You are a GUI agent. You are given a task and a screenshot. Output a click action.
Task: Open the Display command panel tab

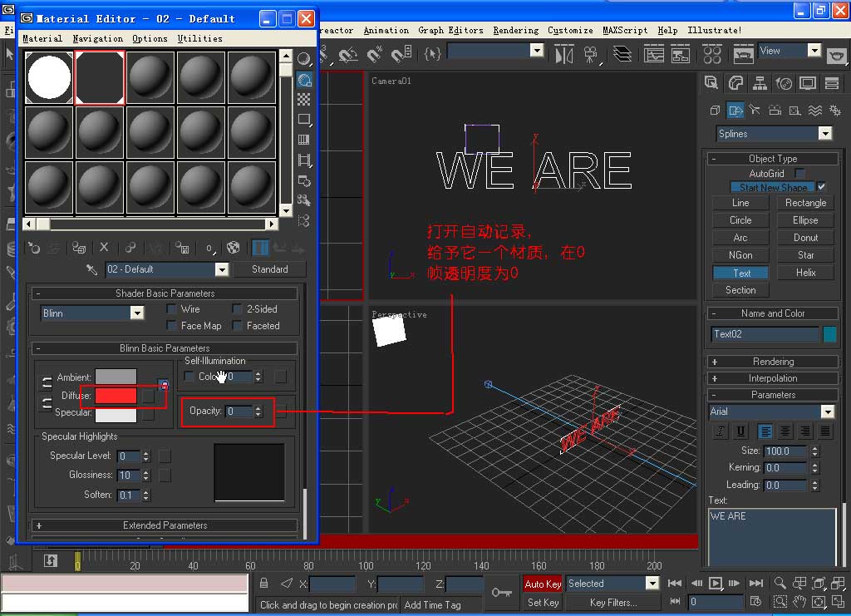pos(808,82)
